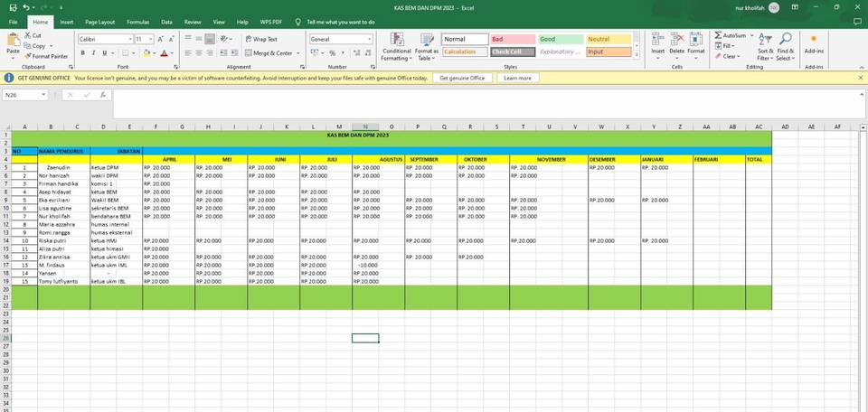Apply the Check Cell style

click(x=513, y=52)
